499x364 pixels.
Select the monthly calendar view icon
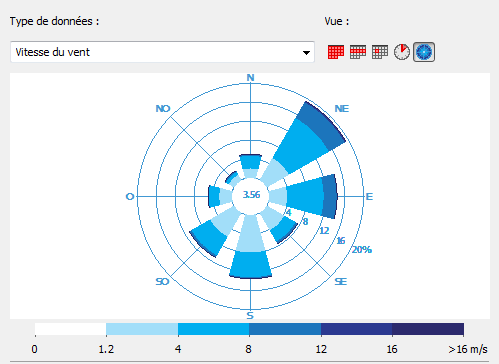click(x=336, y=52)
